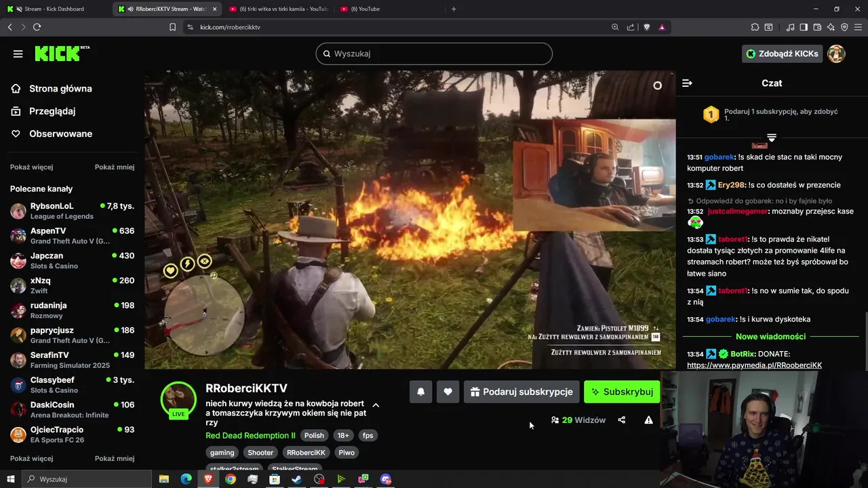Open paprycjusz channel from sidebar

pyautogui.click(x=72, y=335)
